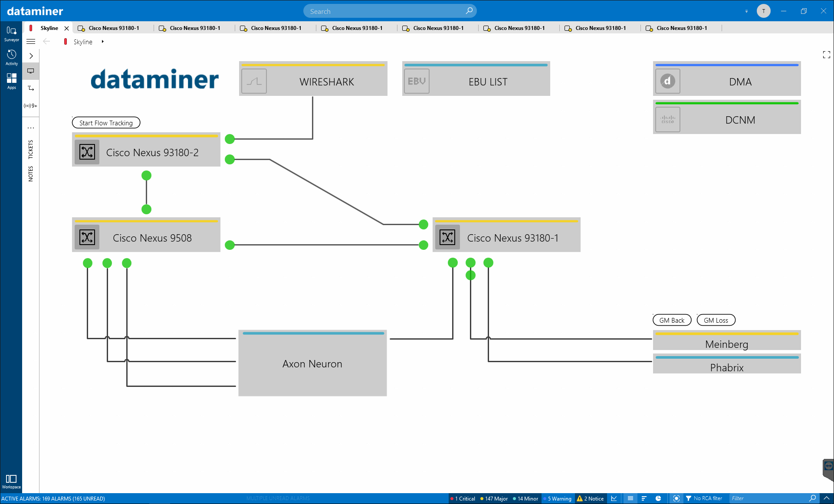Open the Phabrix element
Image resolution: width=834 pixels, height=504 pixels.
click(727, 363)
